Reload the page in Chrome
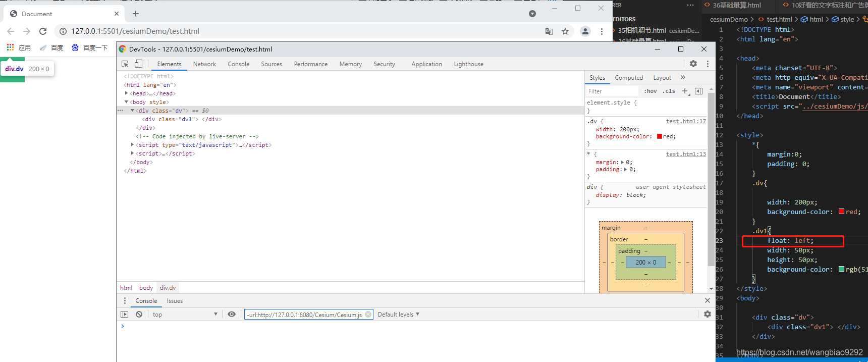This screenshot has height=362, width=868. pos(43,31)
